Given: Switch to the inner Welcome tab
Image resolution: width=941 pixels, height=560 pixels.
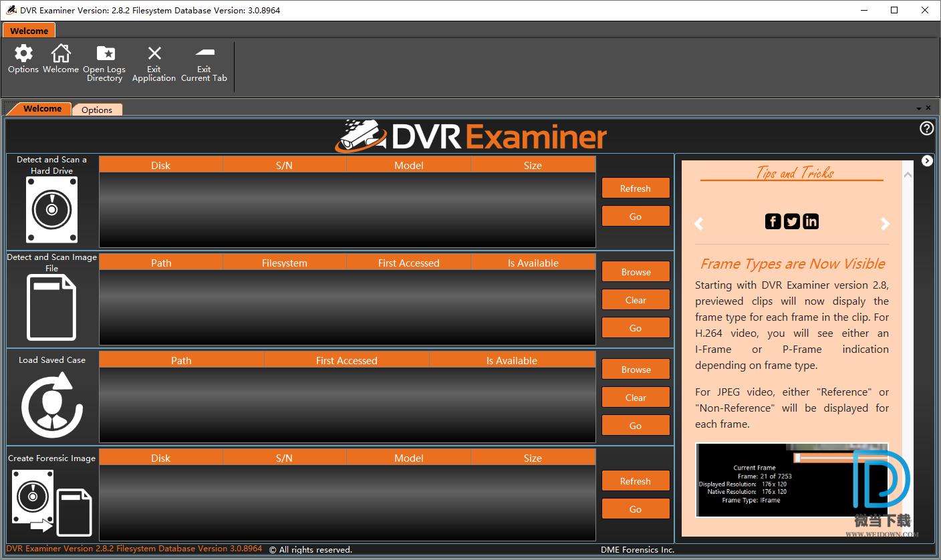Looking at the screenshot, I should (x=42, y=109).
